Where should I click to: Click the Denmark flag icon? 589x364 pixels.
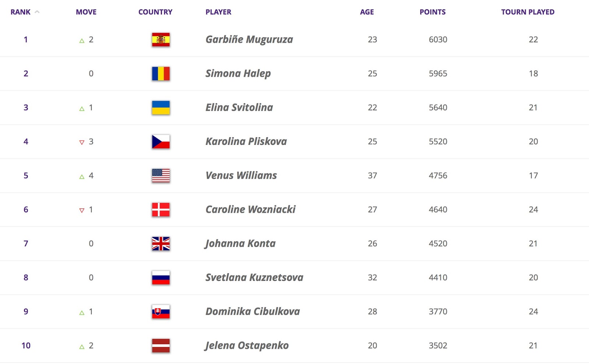point(161,210)
